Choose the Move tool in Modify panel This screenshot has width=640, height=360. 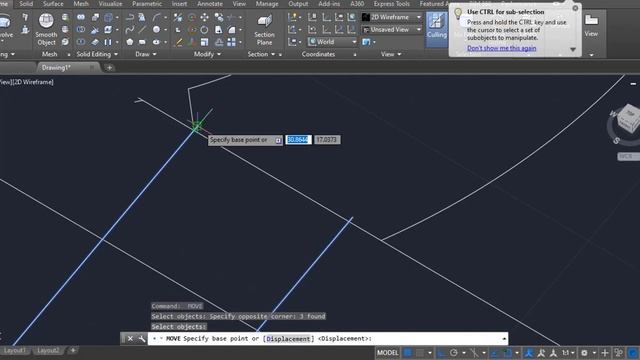(204, 17)
